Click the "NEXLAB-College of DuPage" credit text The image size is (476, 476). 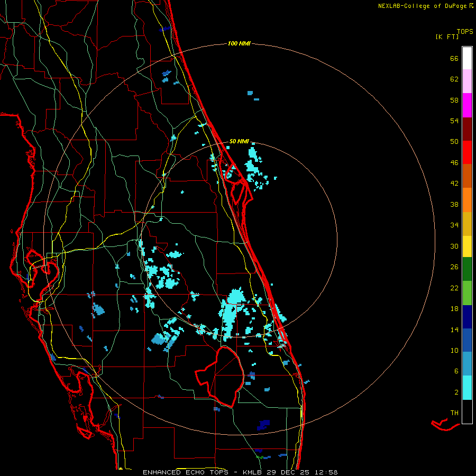coord(422,6)
